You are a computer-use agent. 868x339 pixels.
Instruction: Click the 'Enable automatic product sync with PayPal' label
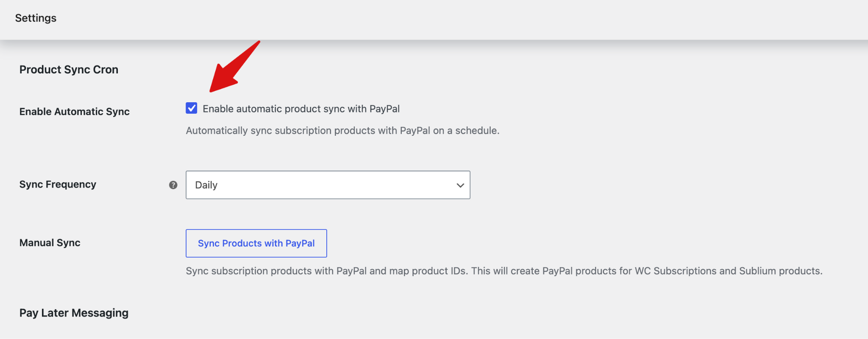point(301,109)
